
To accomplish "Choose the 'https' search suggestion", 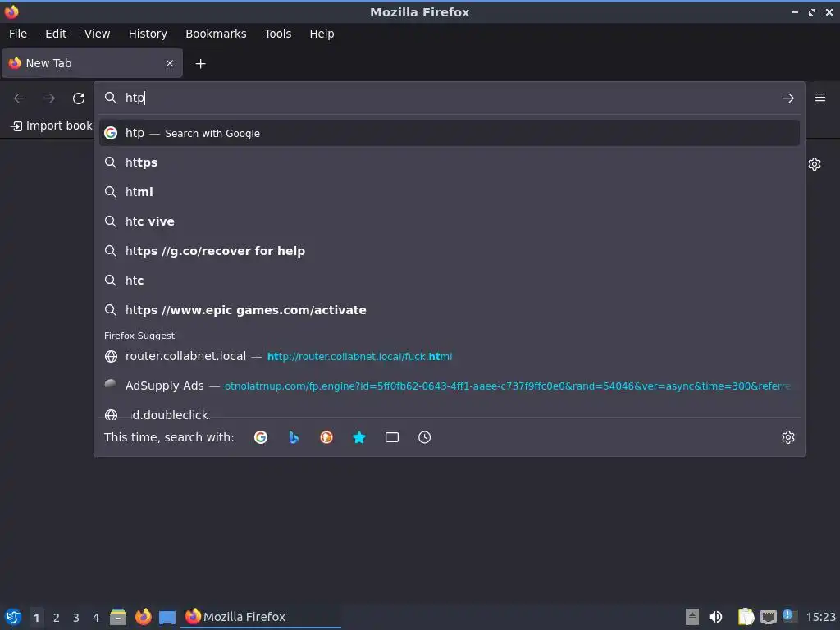I will click(x=449, y=162).
